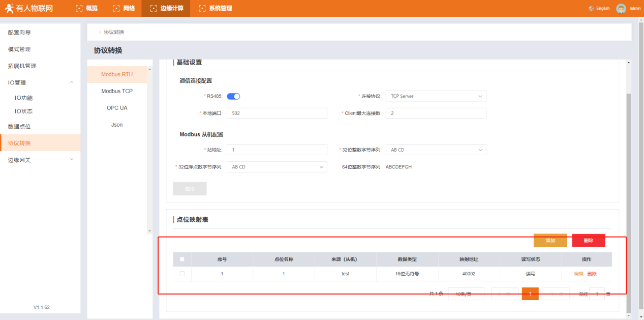
Task: Click the icon beside 边缘计算
Action: tap(153, 8)
